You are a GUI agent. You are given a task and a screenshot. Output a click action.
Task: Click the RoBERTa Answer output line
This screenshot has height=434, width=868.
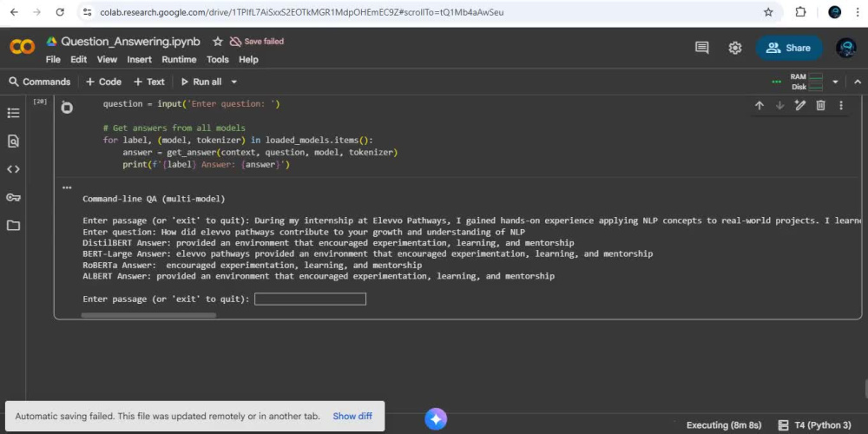(x=252, y=265)
